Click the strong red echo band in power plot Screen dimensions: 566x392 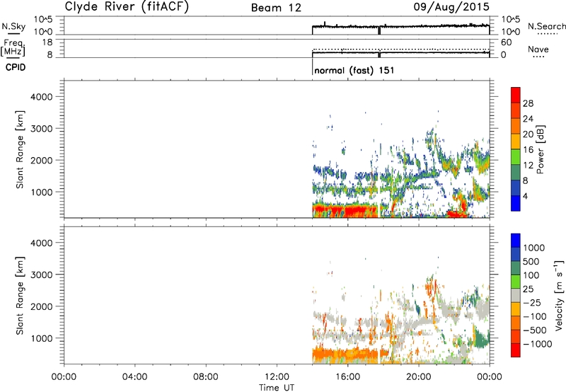point(345,210)
